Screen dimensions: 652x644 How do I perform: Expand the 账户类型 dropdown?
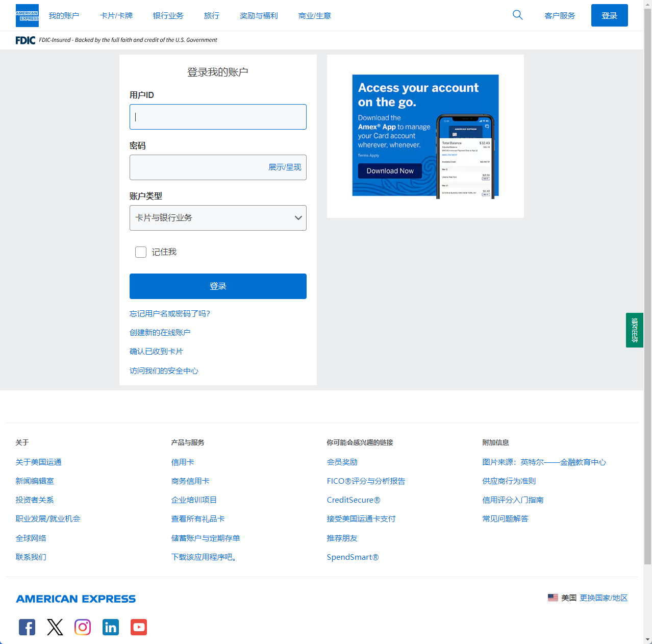coord(218,218)
